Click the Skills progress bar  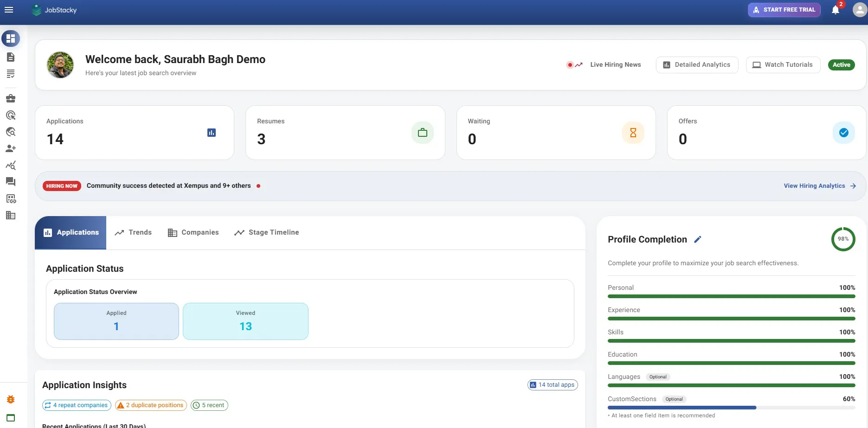click(732, 341)
